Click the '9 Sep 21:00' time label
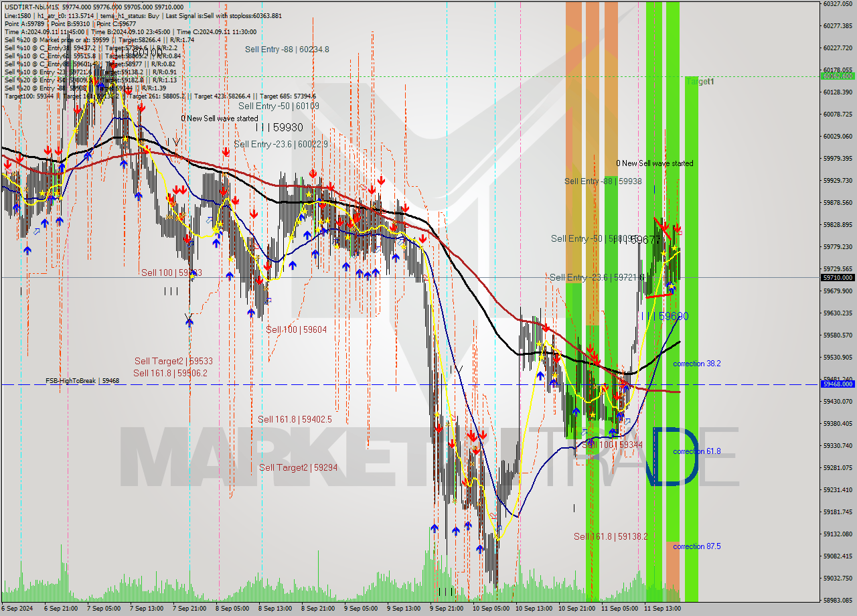The width and height of the screenshot is (857, 616). (446, 608)
